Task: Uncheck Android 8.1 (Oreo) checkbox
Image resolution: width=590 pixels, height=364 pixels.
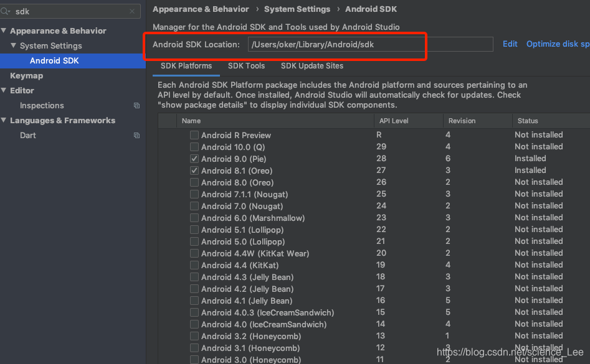Action: [x=194, y=170]
